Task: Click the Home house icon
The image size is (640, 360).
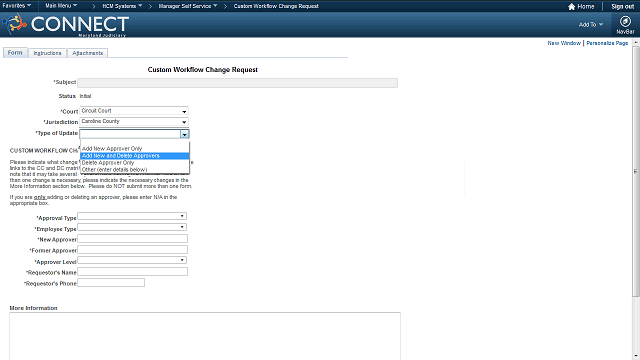Action: (571, 7)
